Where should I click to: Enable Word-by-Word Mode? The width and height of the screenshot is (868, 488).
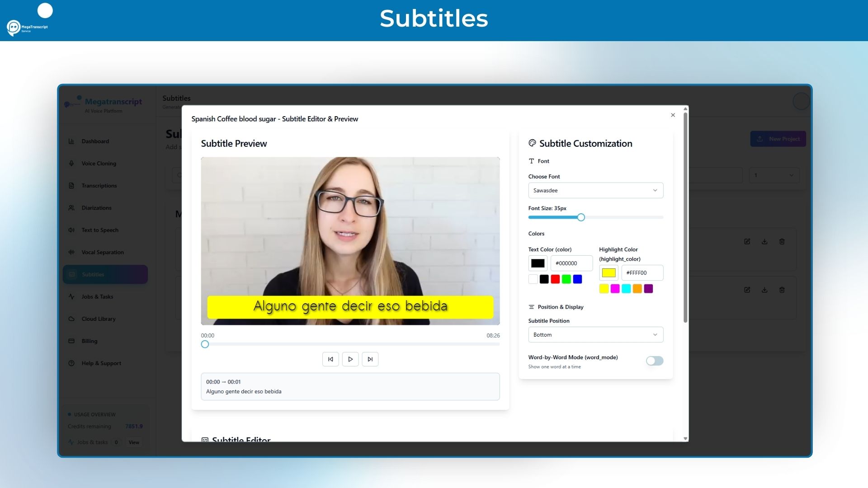(655, 361)
